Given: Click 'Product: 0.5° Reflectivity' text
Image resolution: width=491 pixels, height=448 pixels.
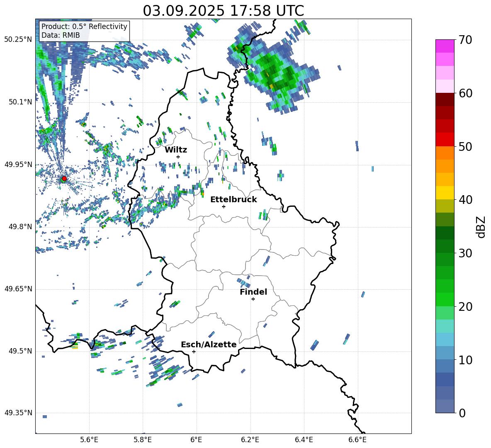Looking at the screenshot, I should 84,27.
